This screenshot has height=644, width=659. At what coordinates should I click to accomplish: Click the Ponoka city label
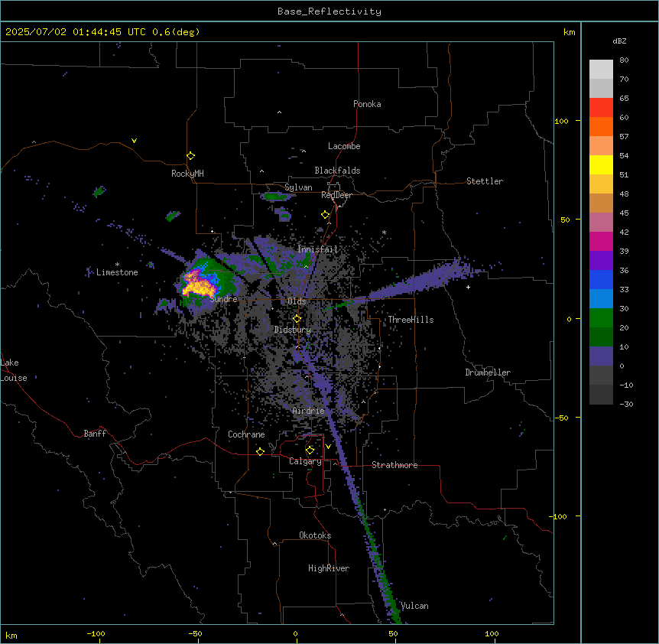[x=367, y=104]
